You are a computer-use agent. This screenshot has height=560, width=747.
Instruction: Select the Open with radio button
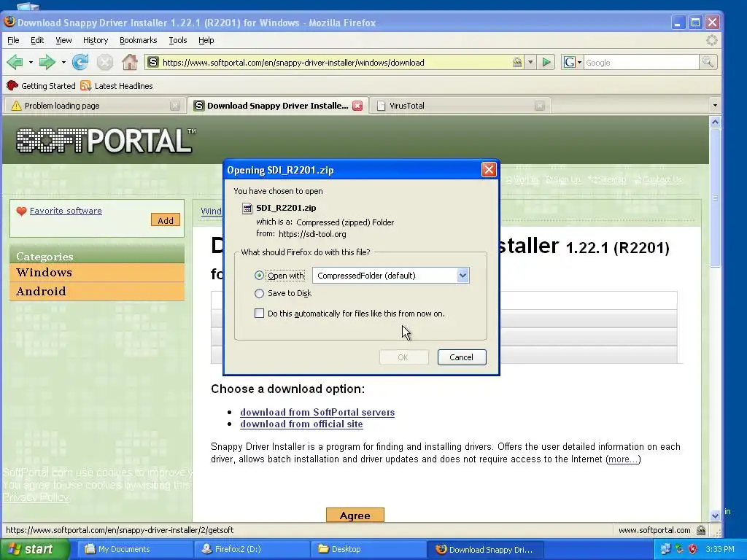[x=259, y=275]
